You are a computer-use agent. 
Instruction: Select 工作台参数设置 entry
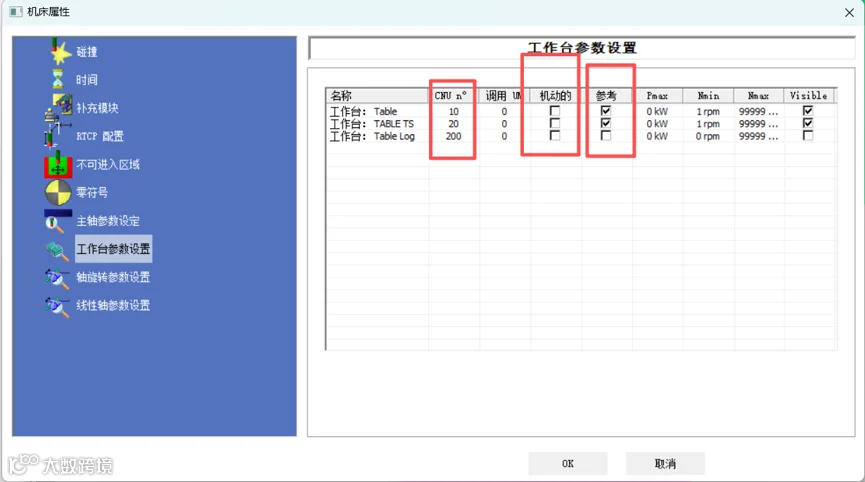113,249
